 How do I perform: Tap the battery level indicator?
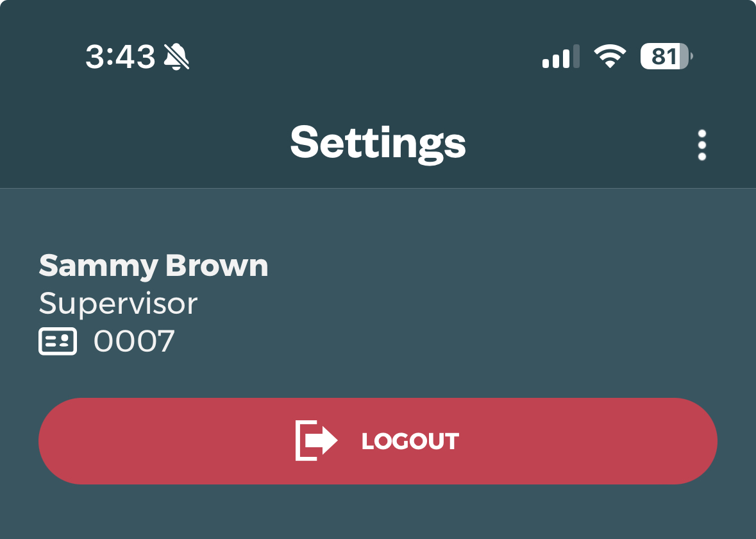tap(666, 57)
